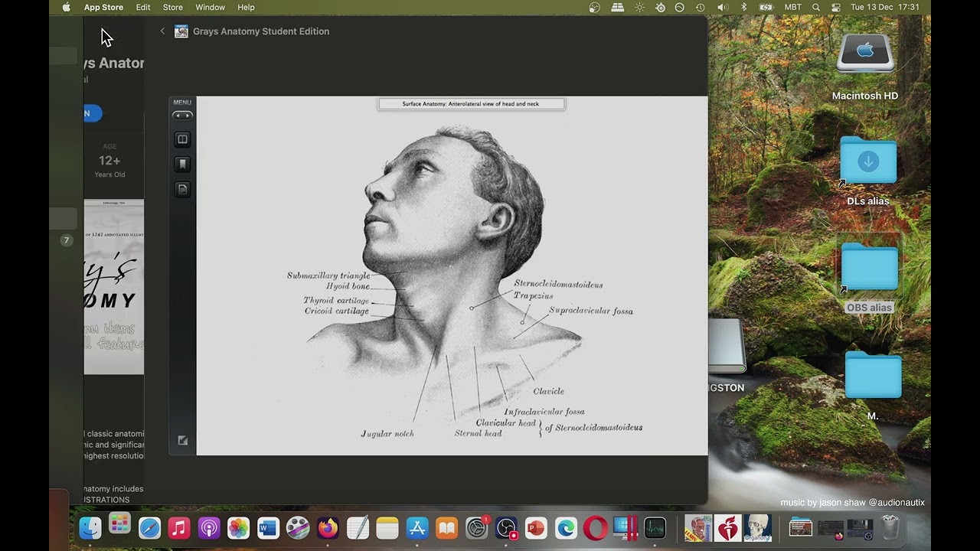This screenshot has height=551, width=980.
Task: Click the Surface Anatomy title caption box
Action: (x=471, y=104)
